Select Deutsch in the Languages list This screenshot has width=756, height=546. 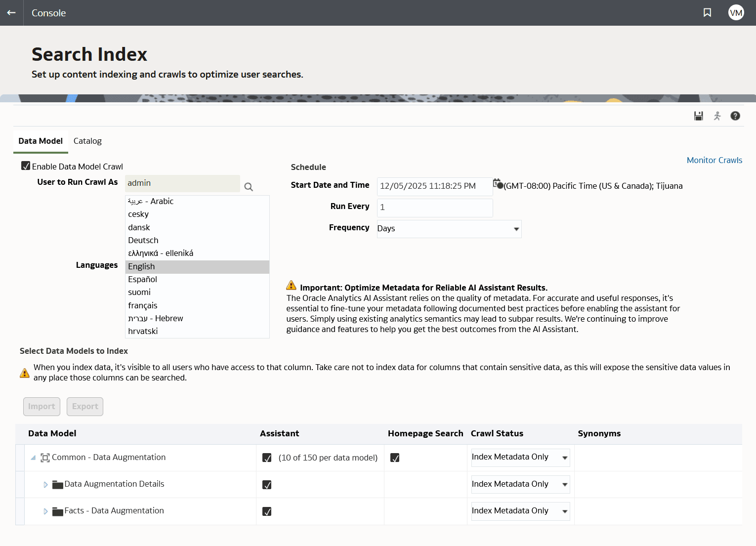pyautogui.click(x=197, y=241)
